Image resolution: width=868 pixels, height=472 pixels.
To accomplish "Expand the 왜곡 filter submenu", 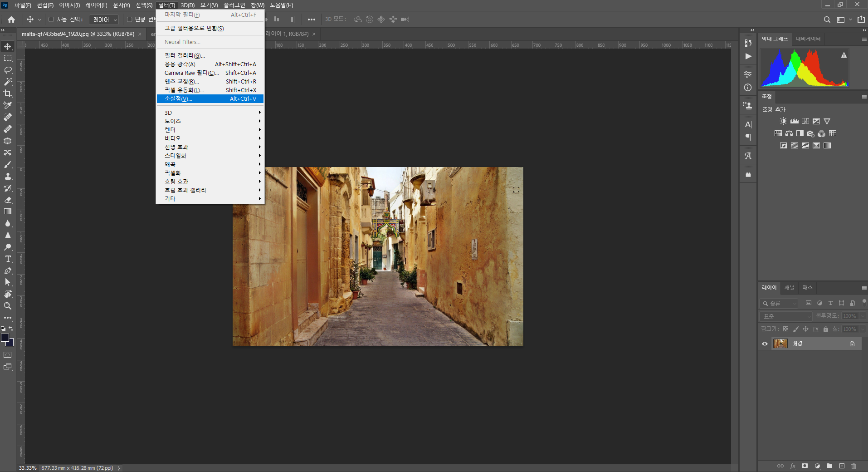I will click(210, 164).
